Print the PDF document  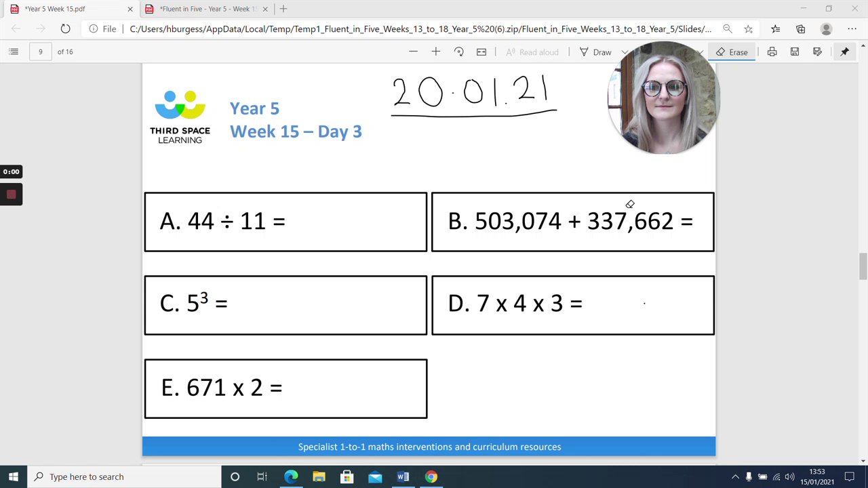[772, 52]
